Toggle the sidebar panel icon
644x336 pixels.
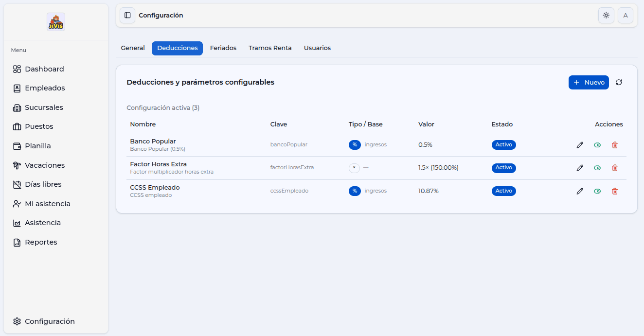point(127,16)
